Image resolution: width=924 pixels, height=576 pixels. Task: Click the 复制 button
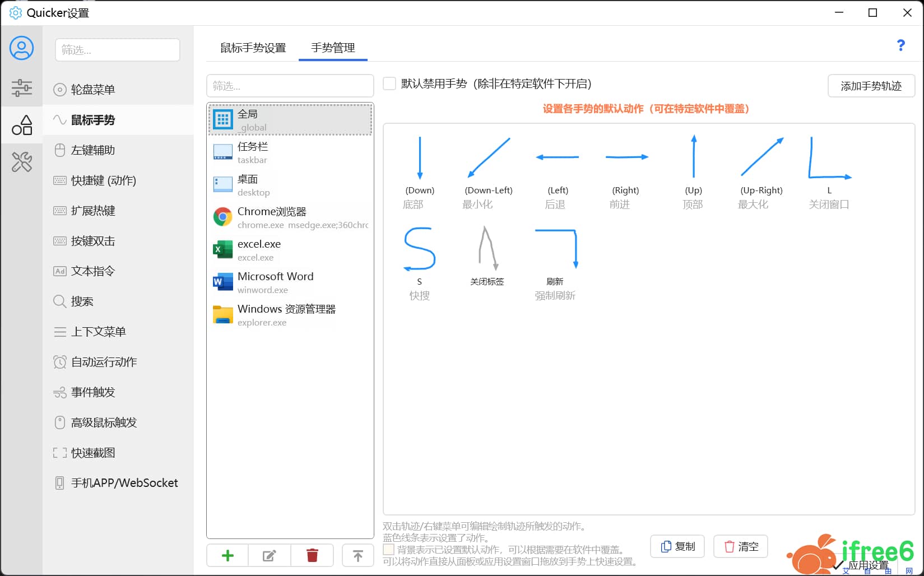tap(678, 546)
